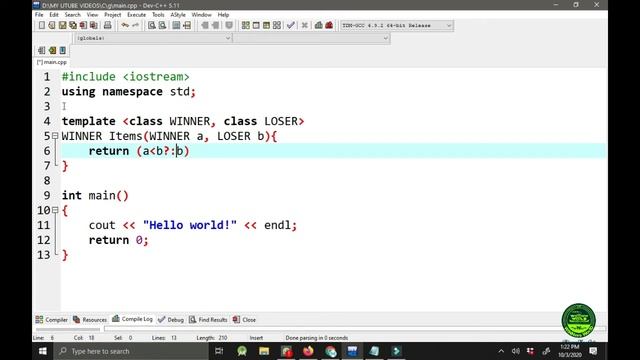Image resolution: width=640 pixels, height=360 pixels.
Task: Open Task View from the taskbar
Action: 219,351
